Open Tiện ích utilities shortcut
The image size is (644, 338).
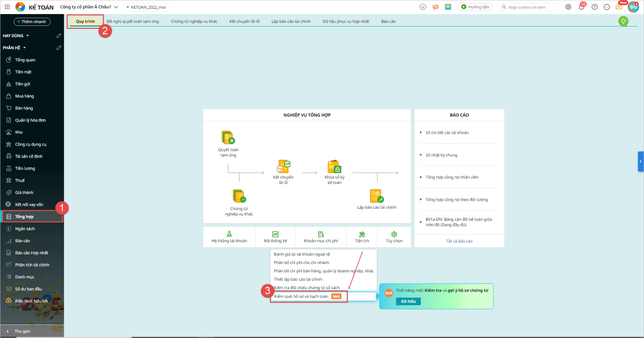click(362, 237)
